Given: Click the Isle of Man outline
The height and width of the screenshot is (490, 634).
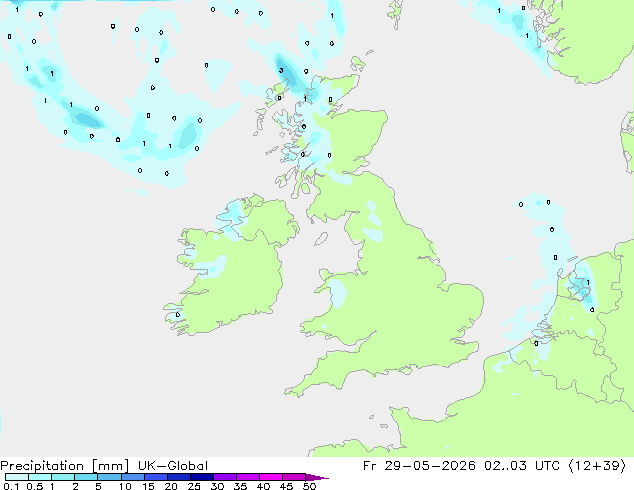Looking at the screenshot, I should tap(321, 239).
